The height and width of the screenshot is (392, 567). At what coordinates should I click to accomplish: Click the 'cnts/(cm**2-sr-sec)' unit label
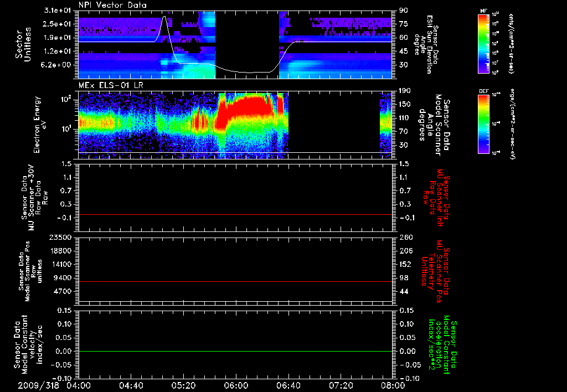pos(511,43)
